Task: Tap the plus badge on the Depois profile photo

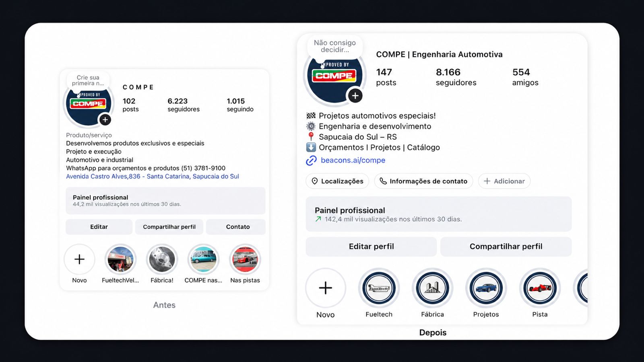Action: (x=355, y=96)
